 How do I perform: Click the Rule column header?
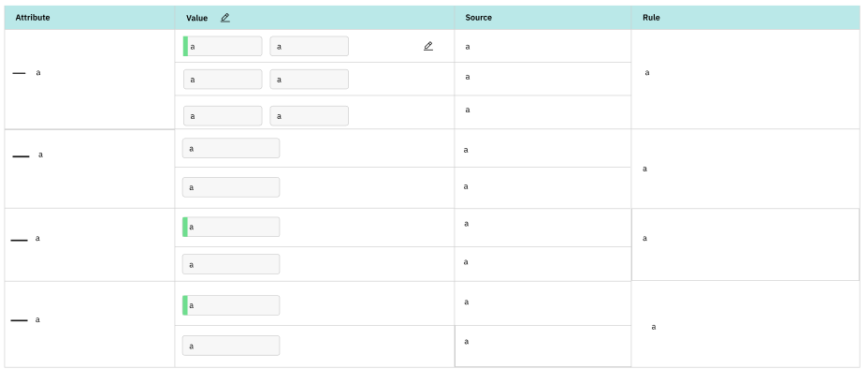pos(651,18)
